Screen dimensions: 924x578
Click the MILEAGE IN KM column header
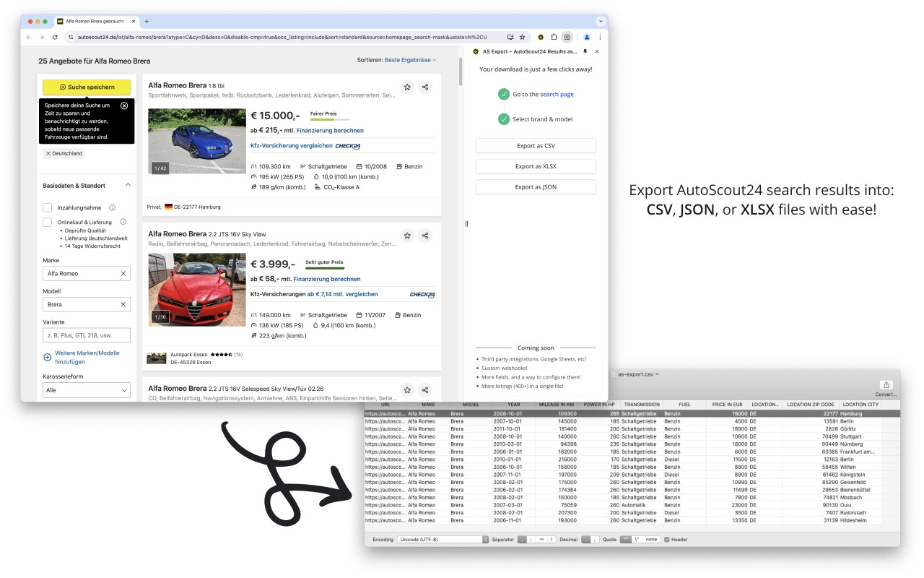pyautogui.click(x=555, y=405)
